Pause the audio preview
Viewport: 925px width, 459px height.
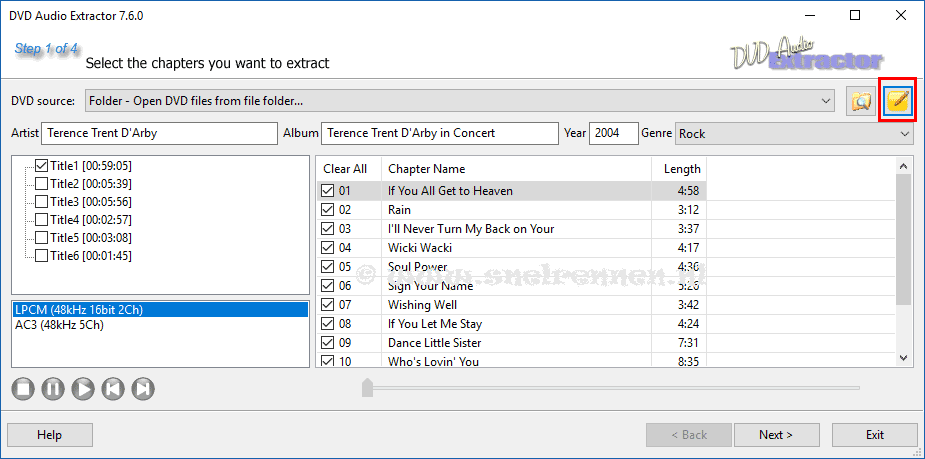pos(53,388)
